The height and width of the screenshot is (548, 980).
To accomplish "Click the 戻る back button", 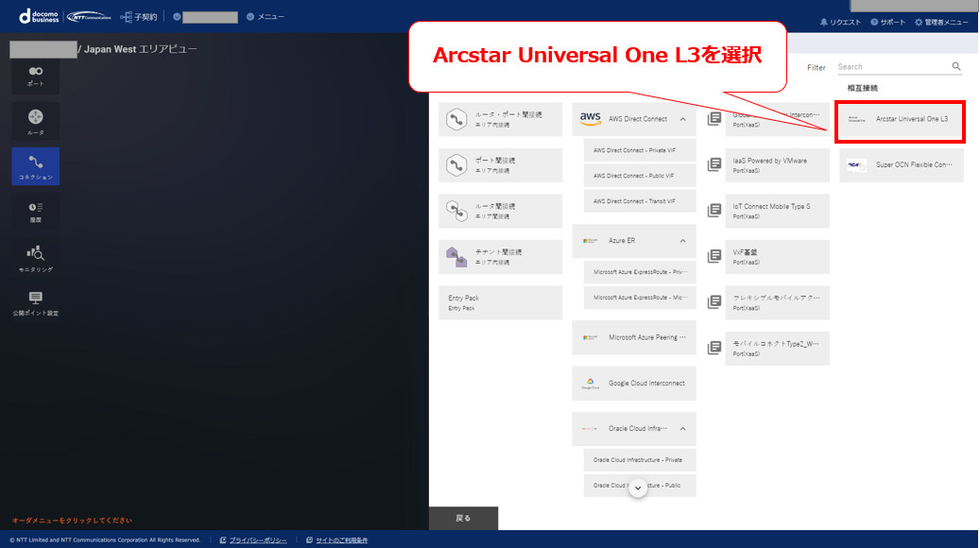I will pos(463,518).
